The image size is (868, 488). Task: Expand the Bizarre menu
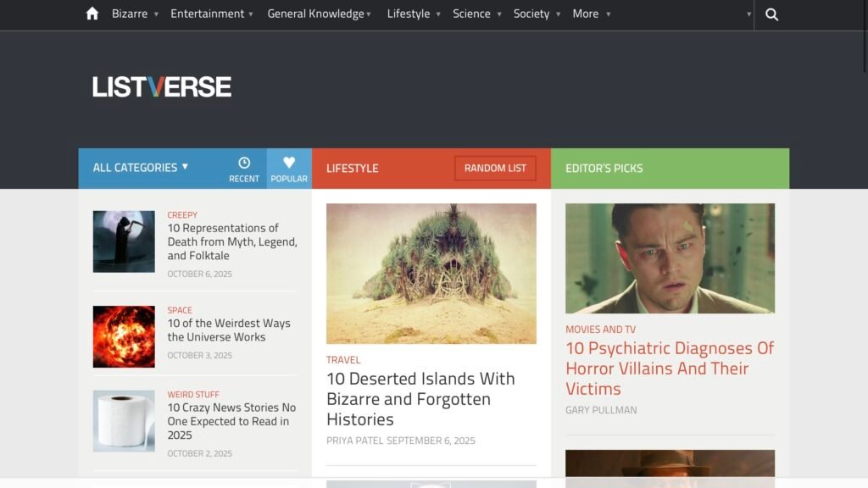click(x=135, y=14)
